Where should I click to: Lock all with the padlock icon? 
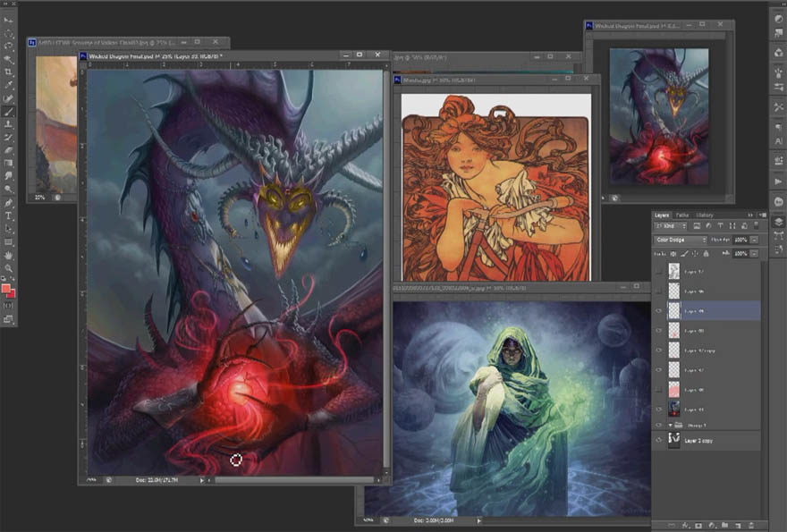(706, 254)
